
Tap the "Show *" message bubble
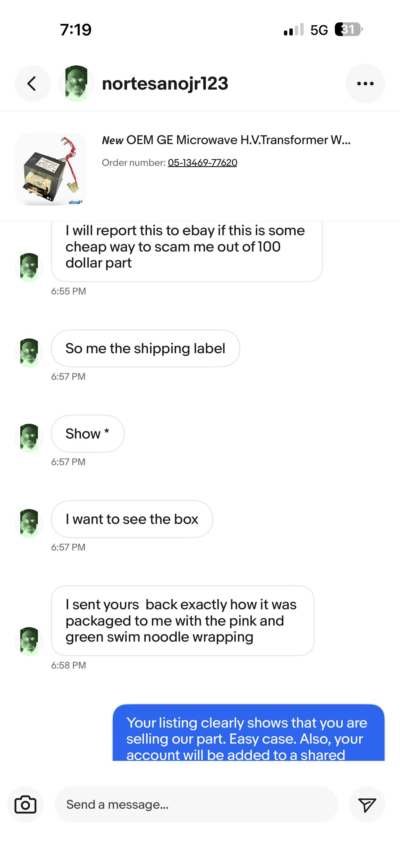tap(87, 434)
